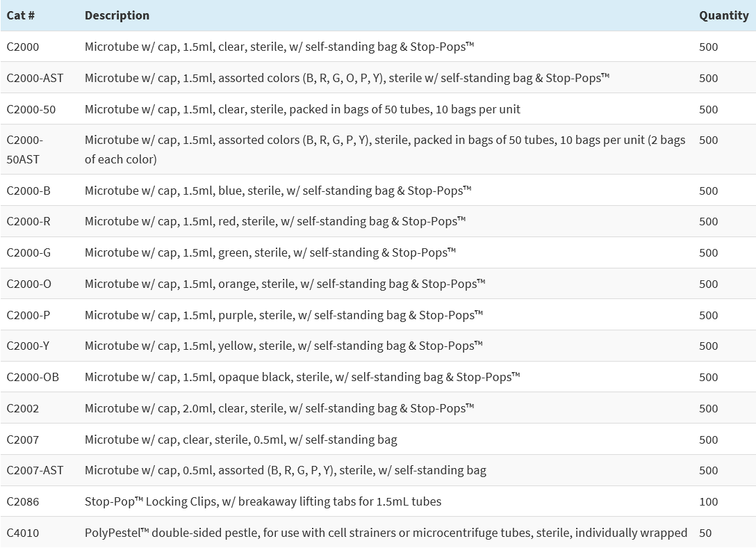The image size is (756, 548).
Task: Click the PolyPestel double-sided pestle description
Action: coord(386,533)
